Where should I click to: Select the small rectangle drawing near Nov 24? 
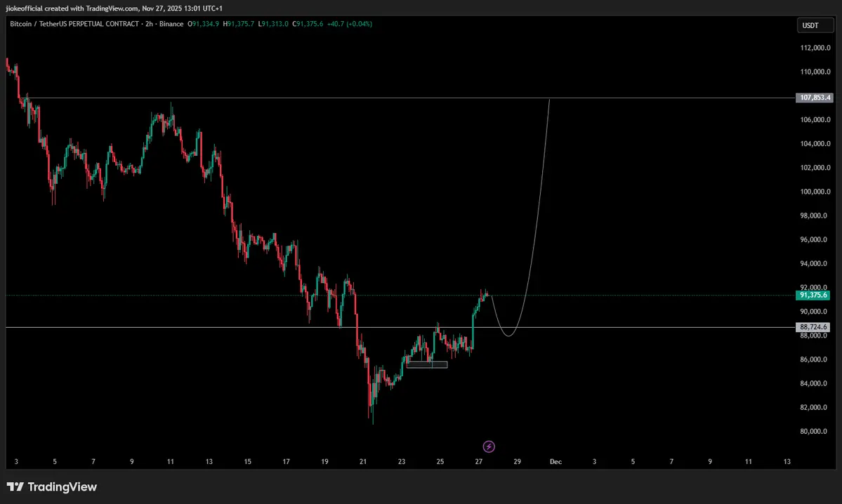pos(427,364)
